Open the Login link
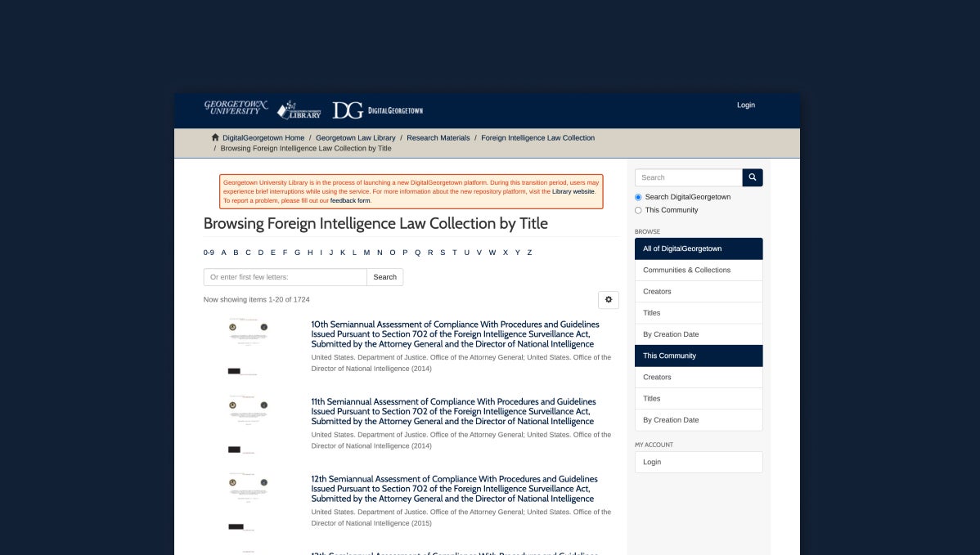This screenshot has height=555, width=980. 745,105
